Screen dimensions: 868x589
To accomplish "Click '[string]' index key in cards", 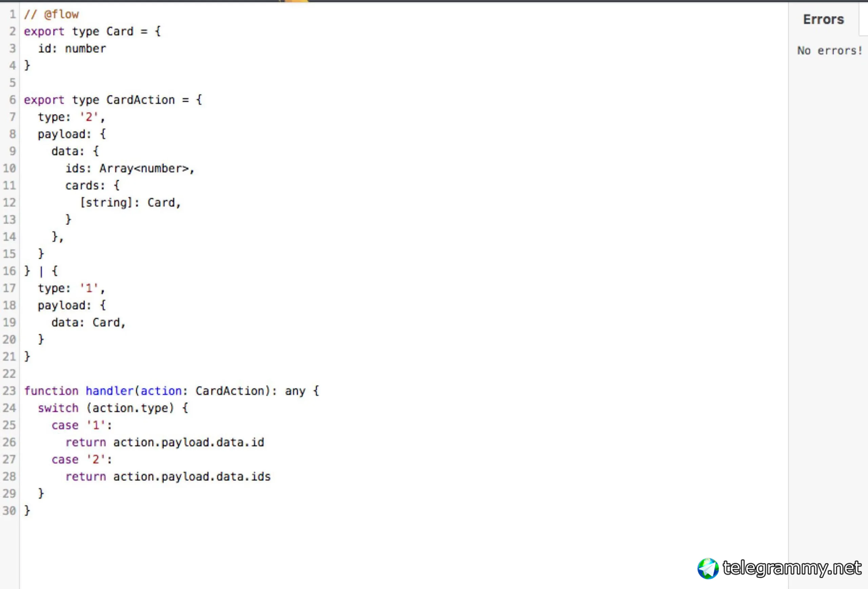I will point(106,203).
